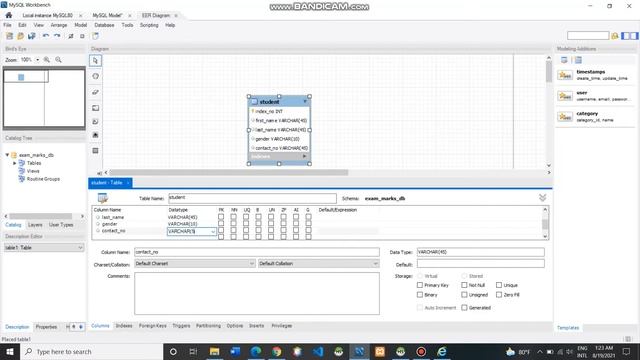Screen dimensions: 640x360
Task: Click the Windows Start button
Action: [10, 351]
